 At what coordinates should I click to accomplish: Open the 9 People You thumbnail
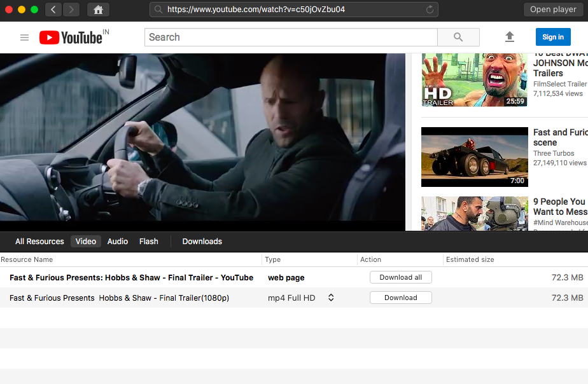[474, 214]
